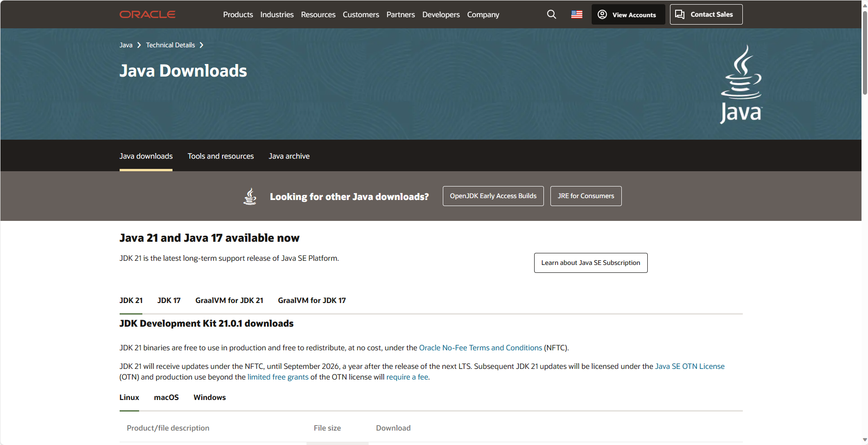
Task: Go to Java breadcrumb link
Action: pos(126,45)
